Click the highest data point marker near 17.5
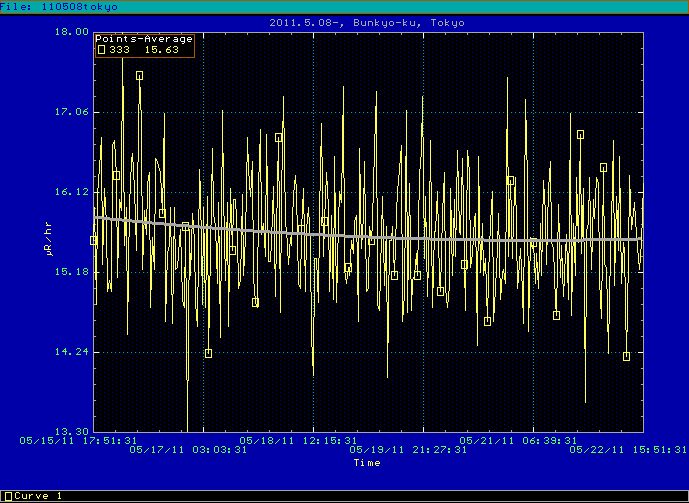Image resolution: width=689 pixels, height=503 pixels. [x=139, y=76]
